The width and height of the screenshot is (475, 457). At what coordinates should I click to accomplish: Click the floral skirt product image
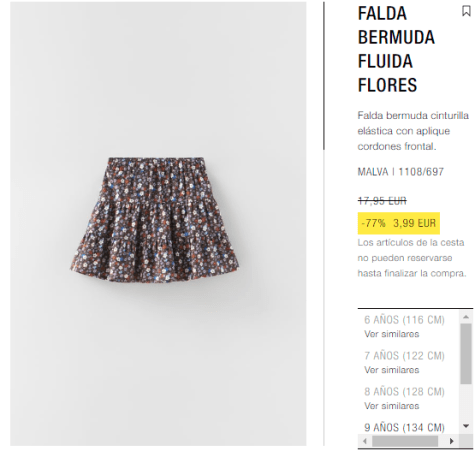point(154,220)
